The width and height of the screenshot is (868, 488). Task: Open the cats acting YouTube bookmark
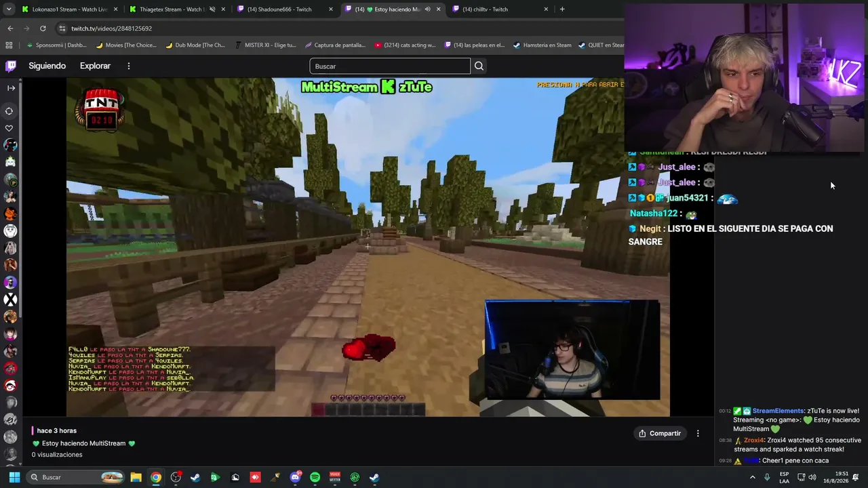[406, 45]
